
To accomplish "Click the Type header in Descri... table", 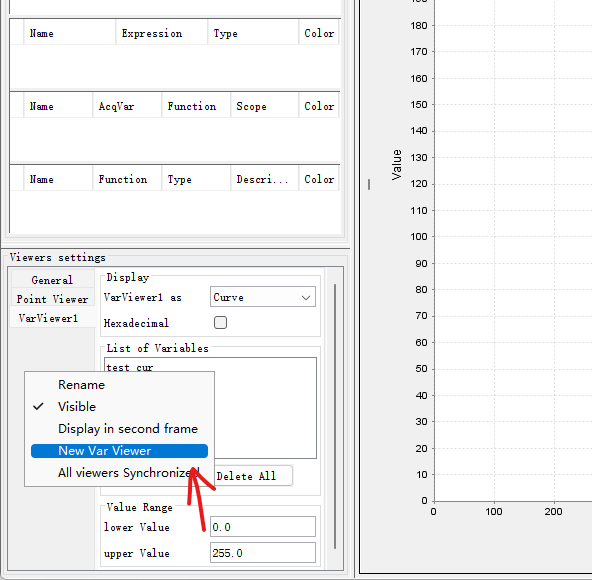I will (196, 179).
